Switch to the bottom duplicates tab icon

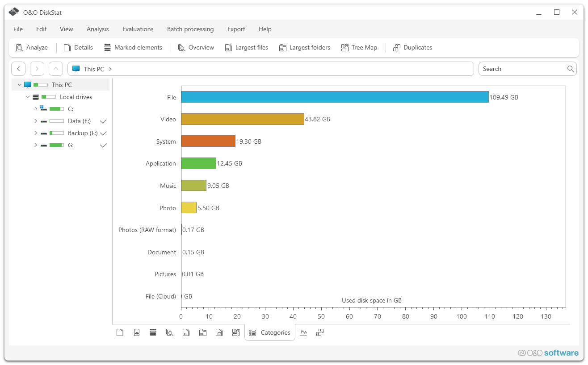tap(320, 332)
